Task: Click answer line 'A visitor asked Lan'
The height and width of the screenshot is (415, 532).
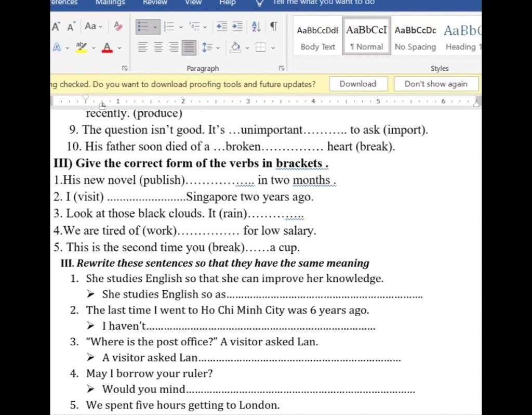Action: [x=251, y=358]
